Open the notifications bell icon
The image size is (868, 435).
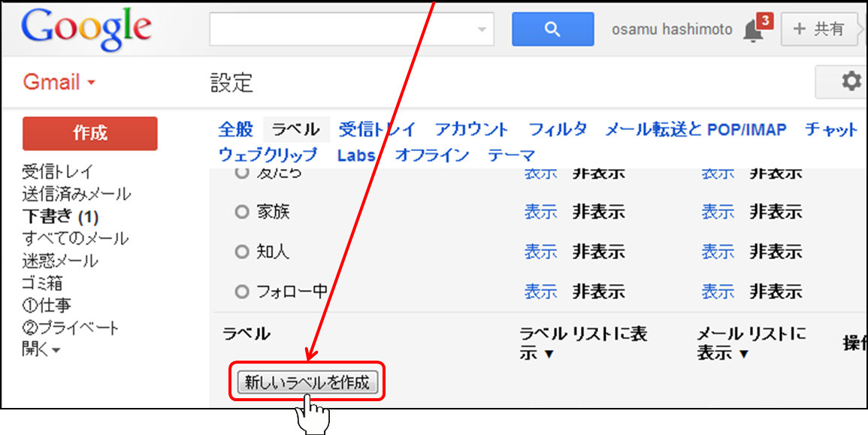(754, 29)
